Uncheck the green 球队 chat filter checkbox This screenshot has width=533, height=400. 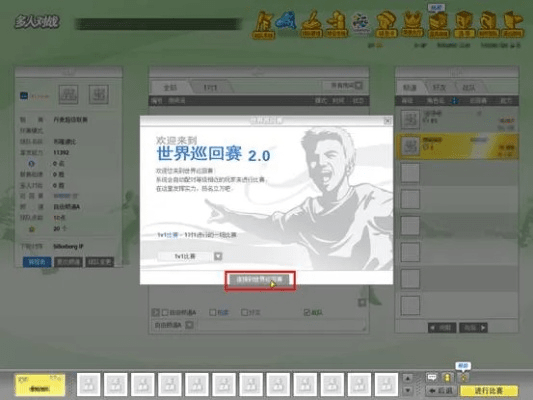[x=307, y=312]
